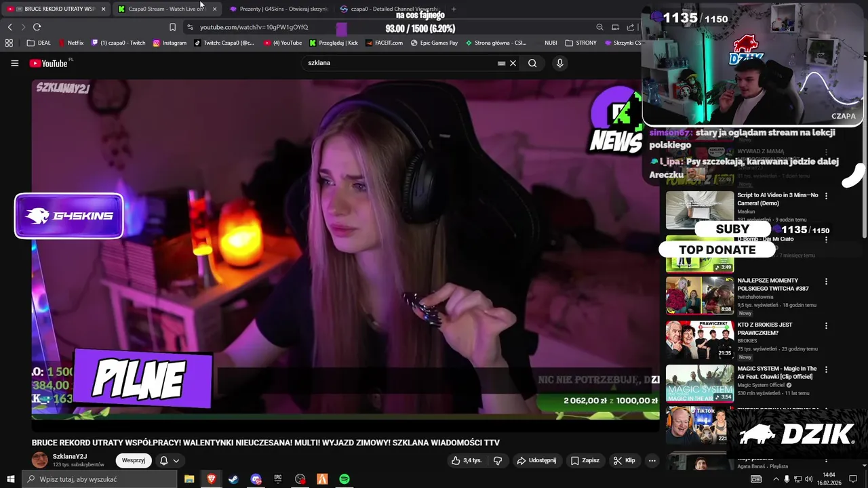The height and width of the screenshot is (488, 868).
Task: Open more actions three-dot menu below video
Action: click(x=652, y=460)
